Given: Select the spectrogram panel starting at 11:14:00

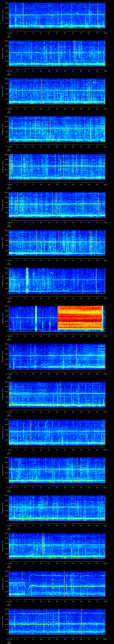Looking at the screenshot, I should pos(57,508).
